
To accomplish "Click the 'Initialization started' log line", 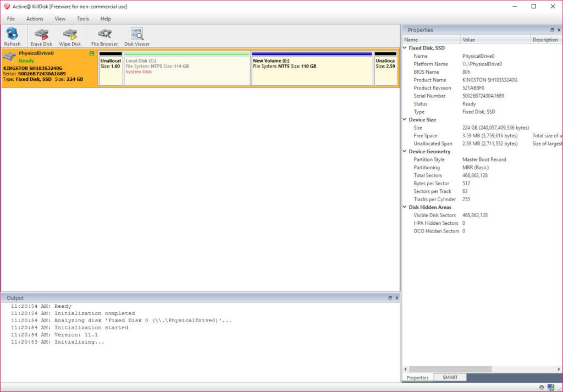I will coord(69,327).
